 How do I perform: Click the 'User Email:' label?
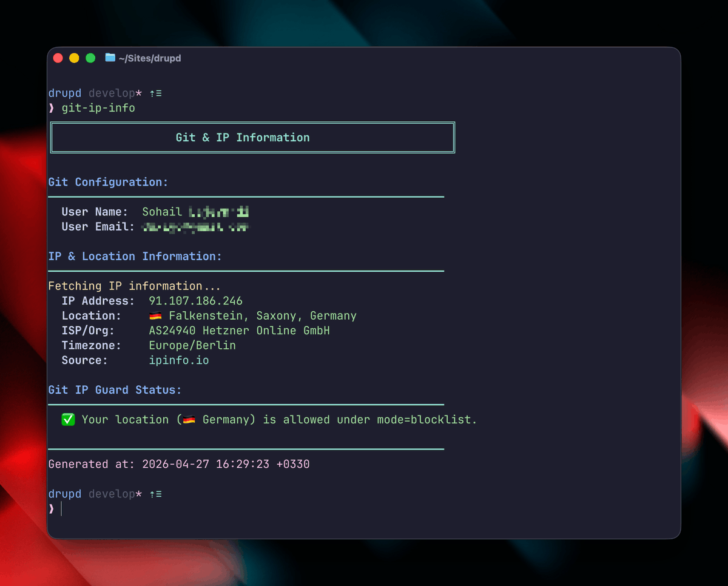(98, 227)
